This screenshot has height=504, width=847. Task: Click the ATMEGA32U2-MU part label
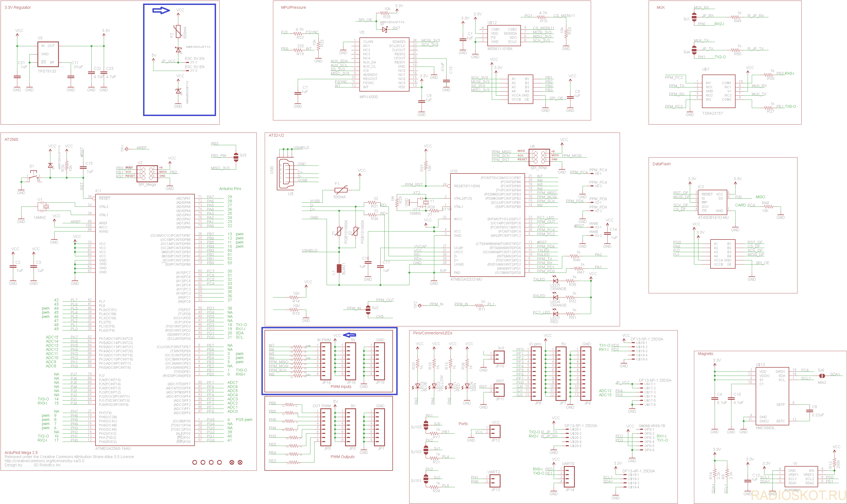point(466,280)
